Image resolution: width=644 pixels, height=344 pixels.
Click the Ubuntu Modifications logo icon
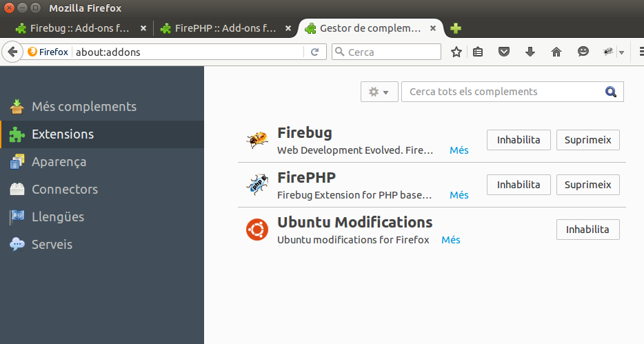257,229
